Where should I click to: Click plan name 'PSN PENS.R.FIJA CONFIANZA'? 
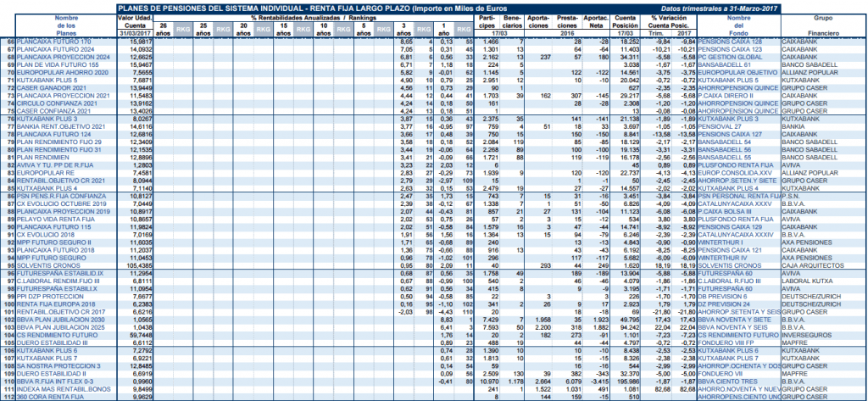point(61,196)
